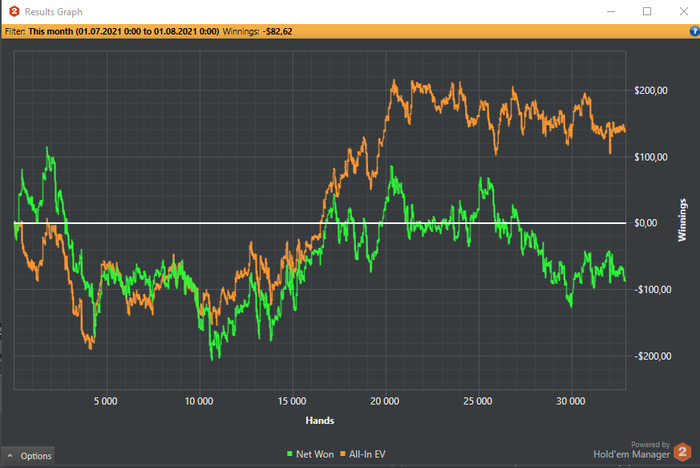Viewport: 700px width, 468px height.
Task: Minimize the Results Graph window
Action: [x=611, y=12]
